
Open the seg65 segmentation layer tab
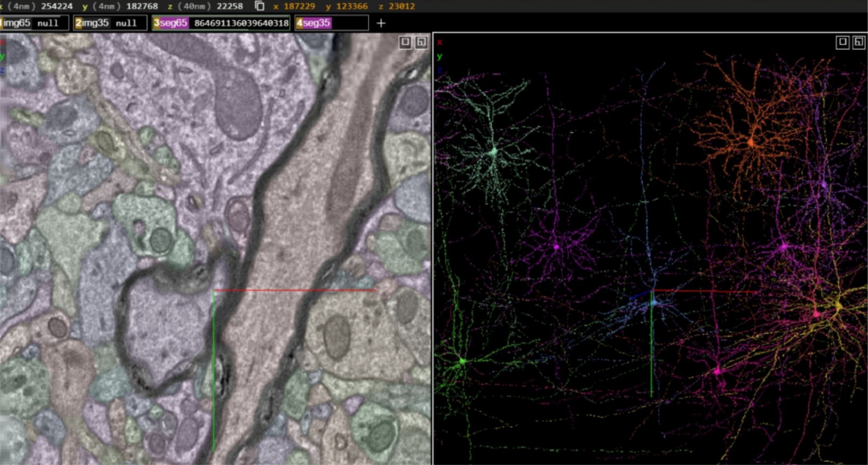tap(174, 23)
